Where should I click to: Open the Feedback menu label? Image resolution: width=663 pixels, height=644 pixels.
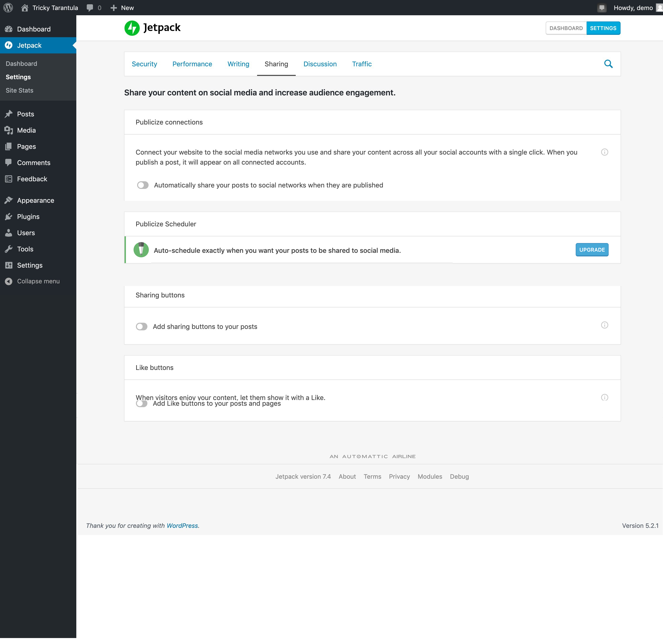pyautogui.click(x=32, y=179)
